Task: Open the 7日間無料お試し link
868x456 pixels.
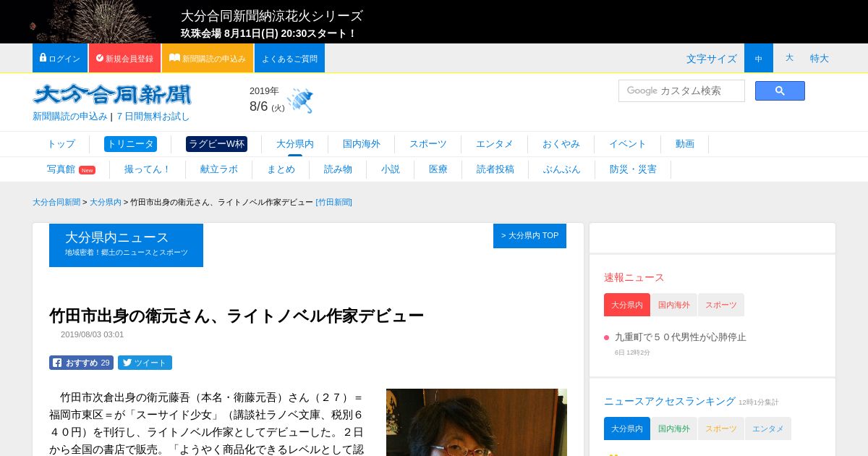Action: point(153,116)
